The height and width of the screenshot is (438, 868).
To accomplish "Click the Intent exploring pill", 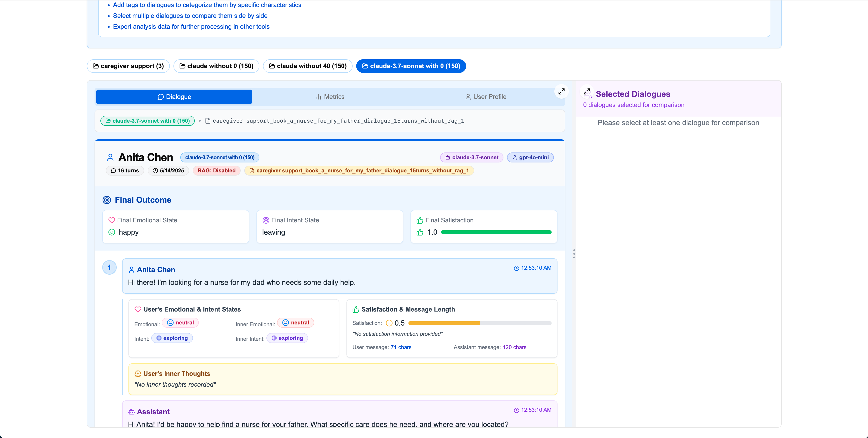I will click(172, 338).
